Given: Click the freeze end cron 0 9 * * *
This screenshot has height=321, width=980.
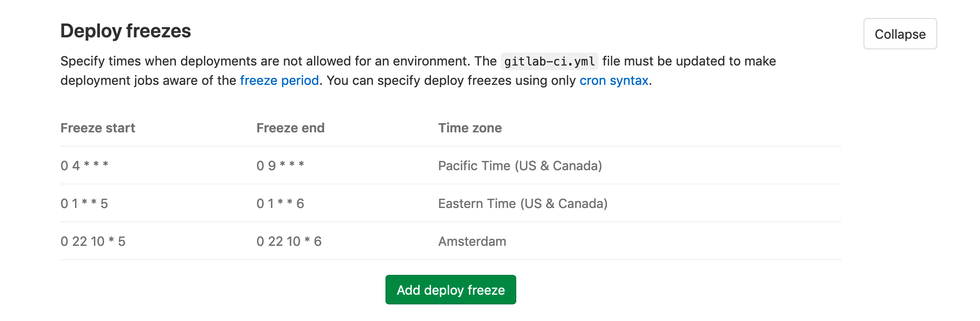Looking at the screenshot, I should 280,166.
